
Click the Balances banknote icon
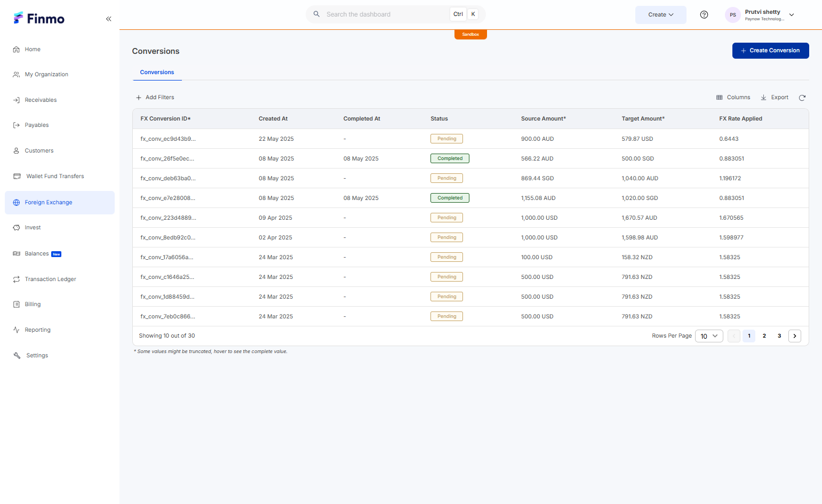point(17,254)
